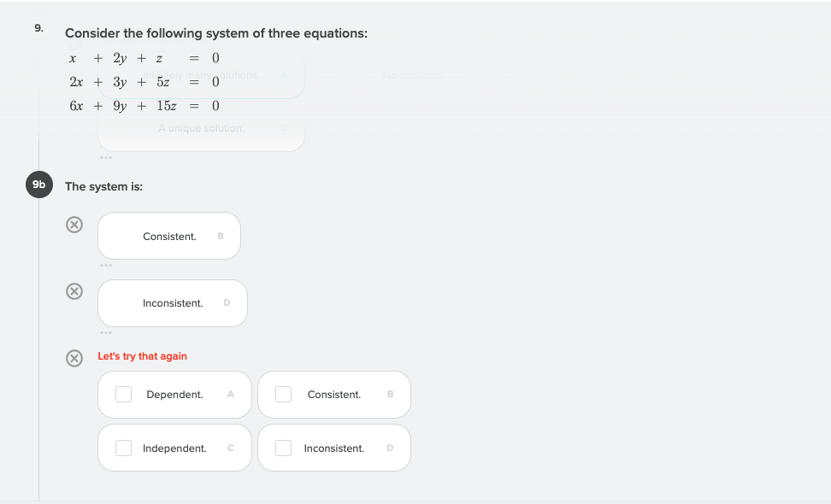This screenshot has height=504, width=831.
Task: Click the X icon next to 'Let's try that again'
Action: tap(74, 358)
